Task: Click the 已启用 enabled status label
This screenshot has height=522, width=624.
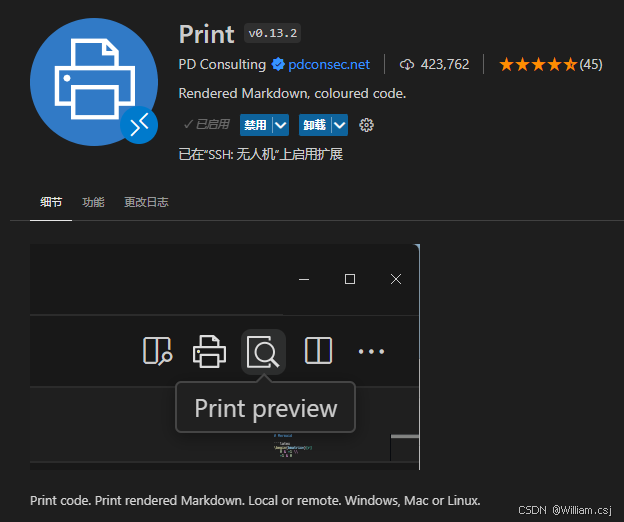Action: (207, 125)
